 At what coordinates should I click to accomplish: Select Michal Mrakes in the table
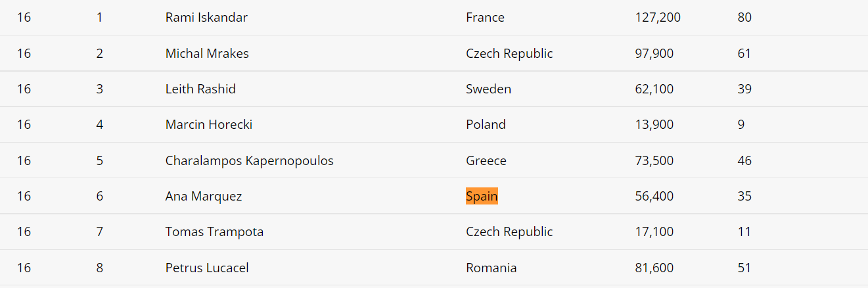click(x=207, y=53)
